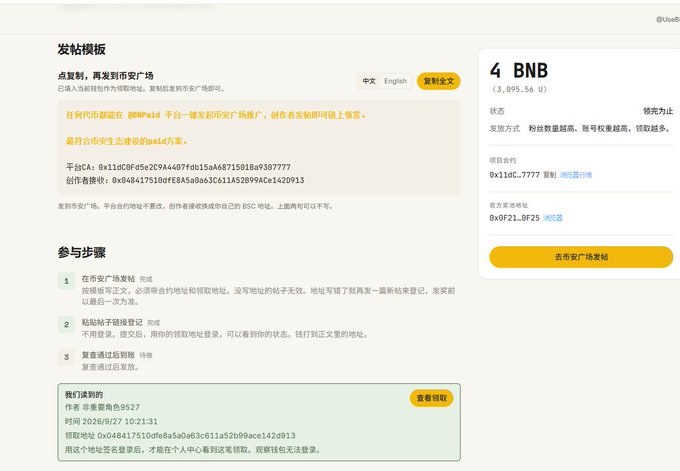680x471 pixels.
Task: Select step number 2 badge
Action: 66,324
